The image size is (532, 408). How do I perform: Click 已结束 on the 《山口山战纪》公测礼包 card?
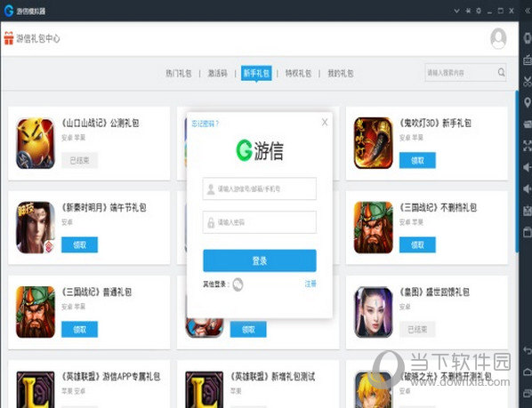[79, 160]
